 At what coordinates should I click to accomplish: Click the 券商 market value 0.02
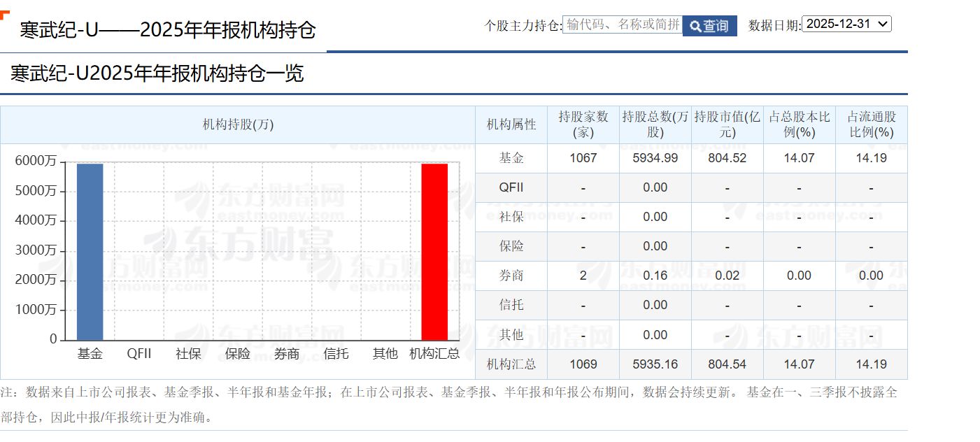point(727,276)
